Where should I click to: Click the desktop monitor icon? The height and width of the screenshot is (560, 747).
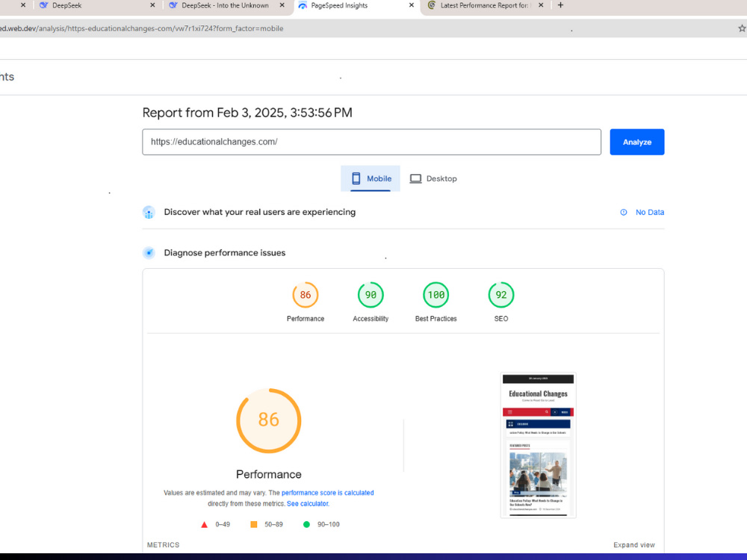coord(415,178)
